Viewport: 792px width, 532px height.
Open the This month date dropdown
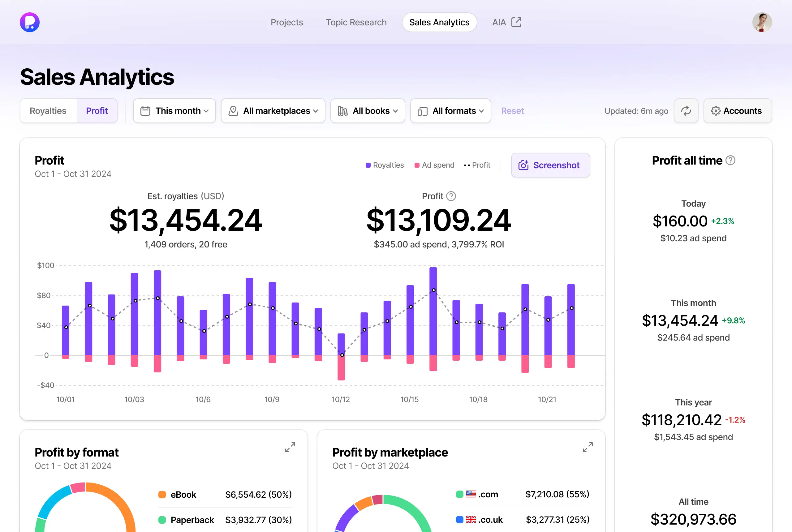(x=174, y=111)
